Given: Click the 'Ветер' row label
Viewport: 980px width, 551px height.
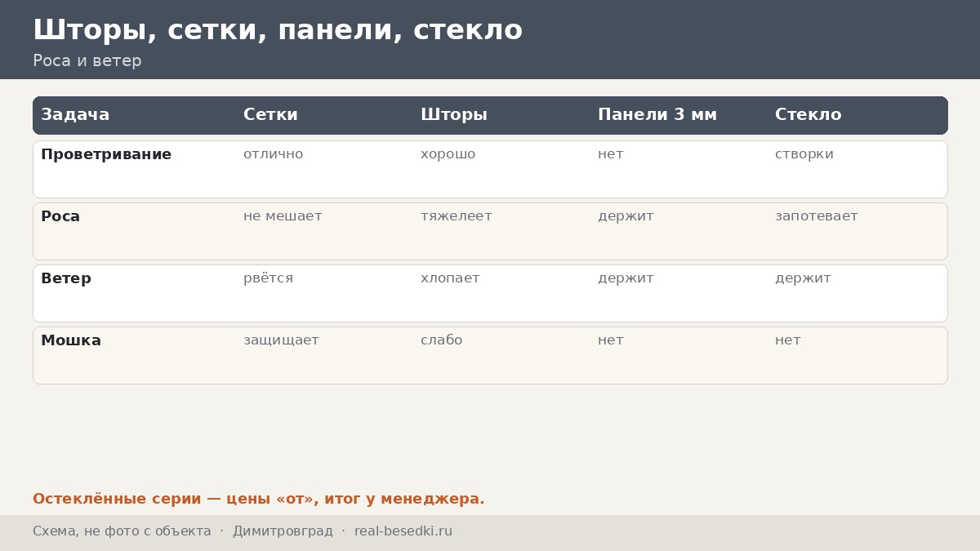Looking at the screenshot, I should pyautogui.click(x=66, y=278).
